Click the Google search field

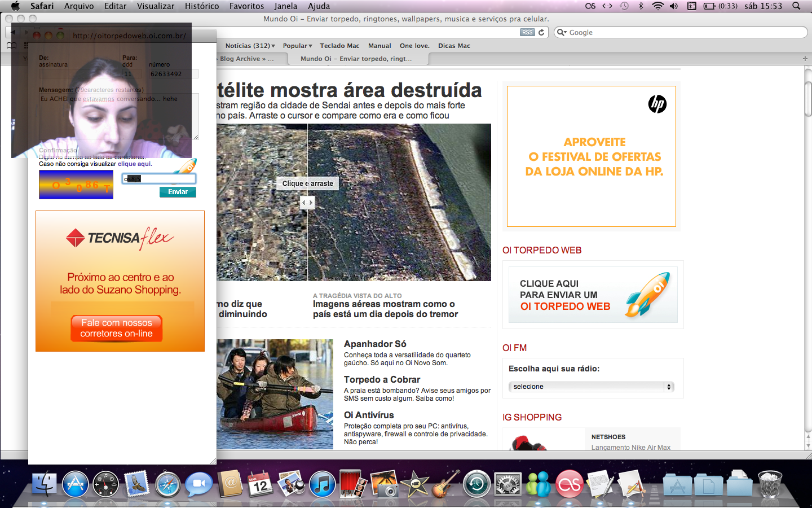coord(681,32)
